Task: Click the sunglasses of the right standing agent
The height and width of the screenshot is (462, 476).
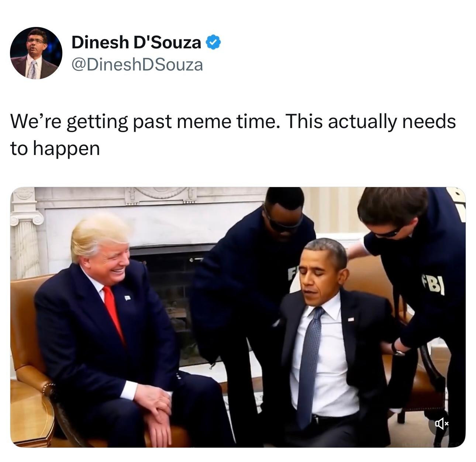Action: pyautogui.click(x=388, y=232)
